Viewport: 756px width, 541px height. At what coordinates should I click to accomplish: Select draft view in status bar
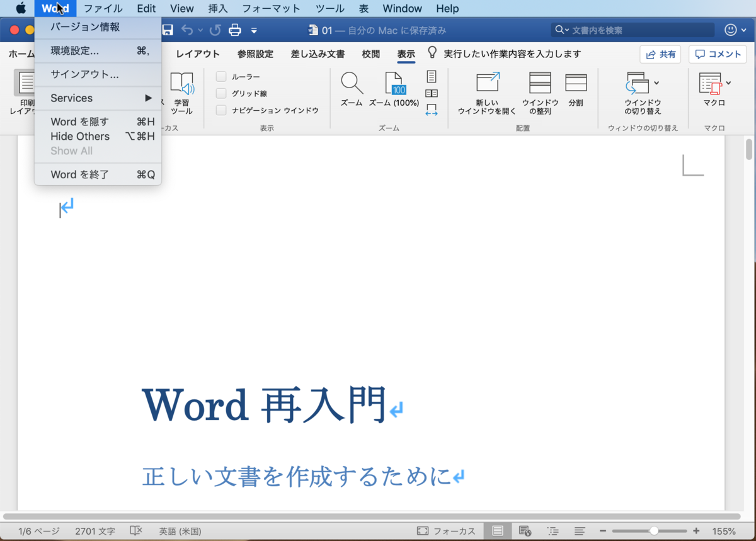pos(580,531)
